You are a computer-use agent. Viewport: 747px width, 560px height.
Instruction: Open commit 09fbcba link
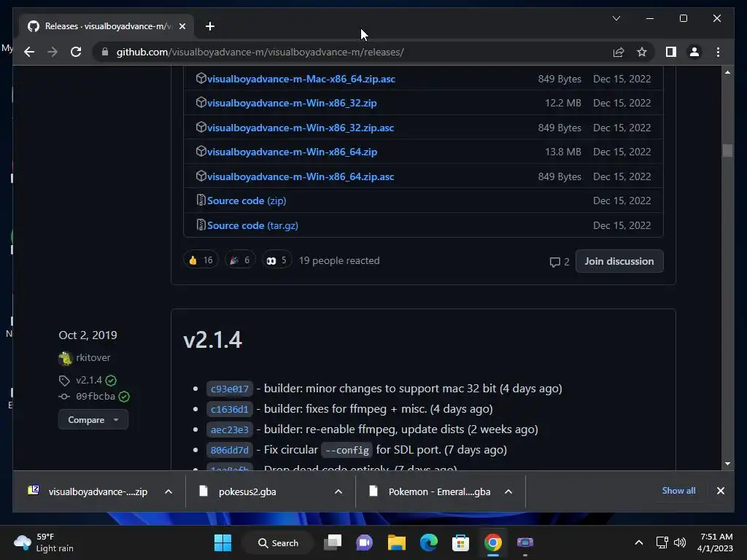96,396
